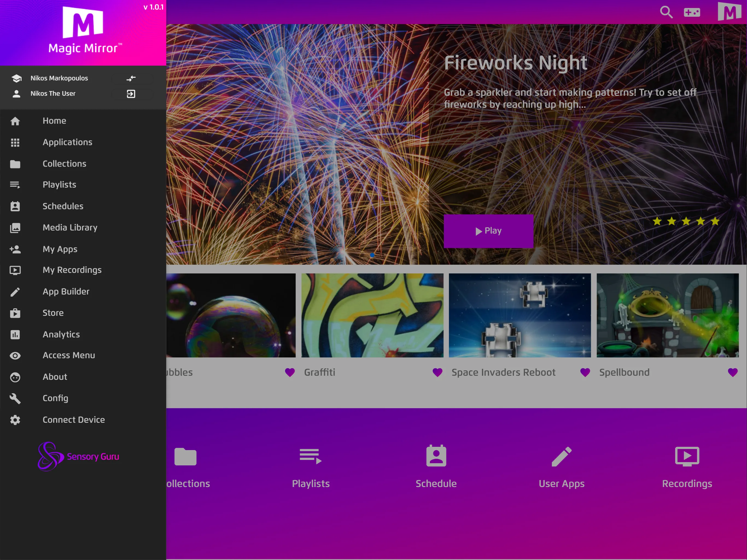Open the Home menu item

54,120
